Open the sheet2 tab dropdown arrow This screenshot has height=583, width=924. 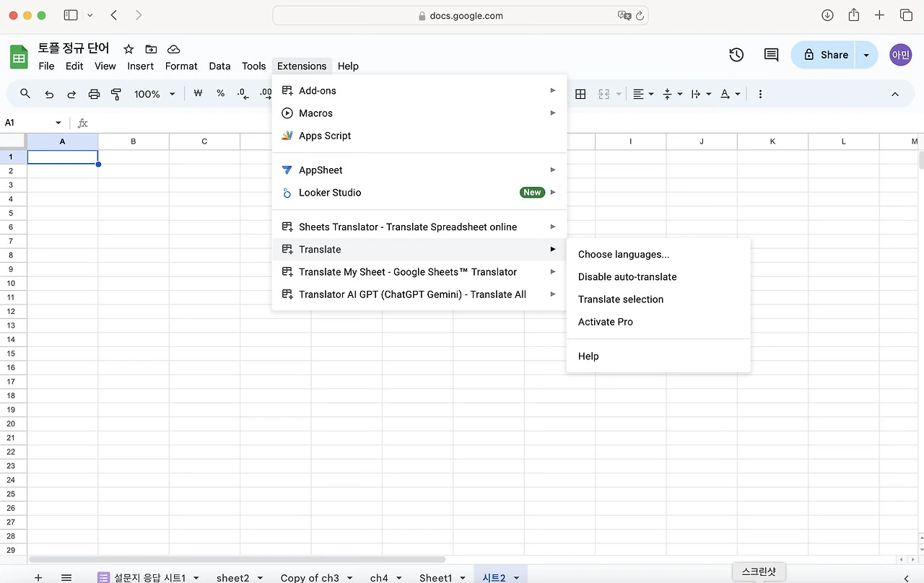tap(259, 578)
